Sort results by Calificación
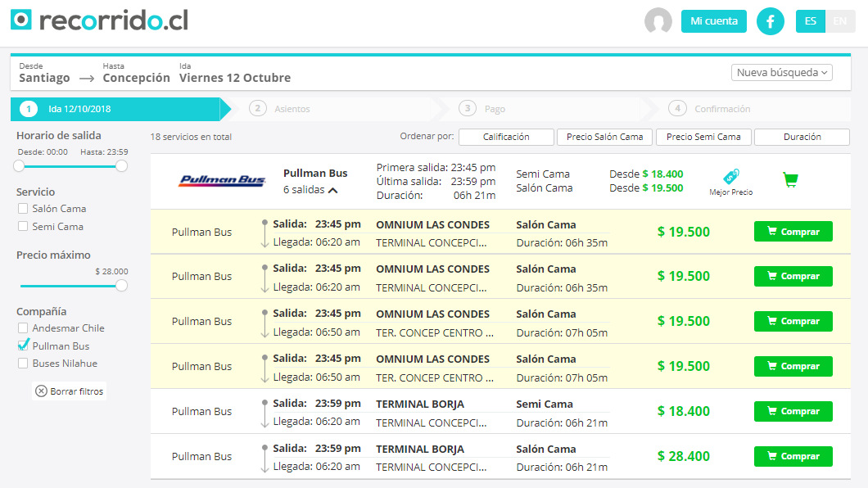 point(506,137)
